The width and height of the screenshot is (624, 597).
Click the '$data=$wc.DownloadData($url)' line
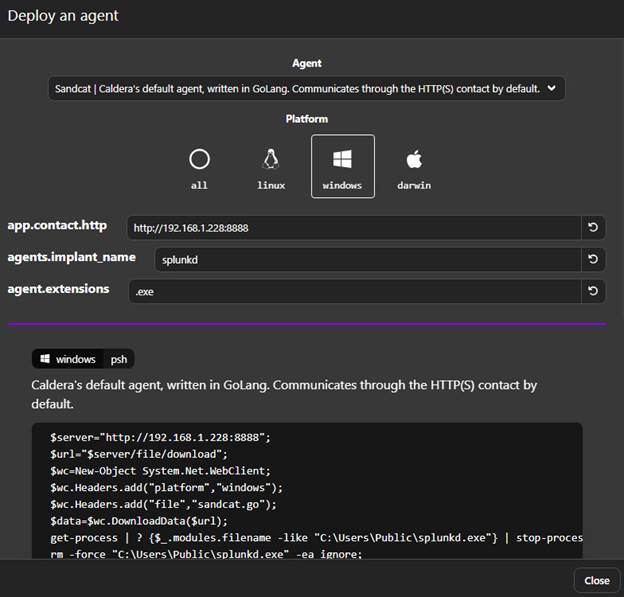pos(139,521)
